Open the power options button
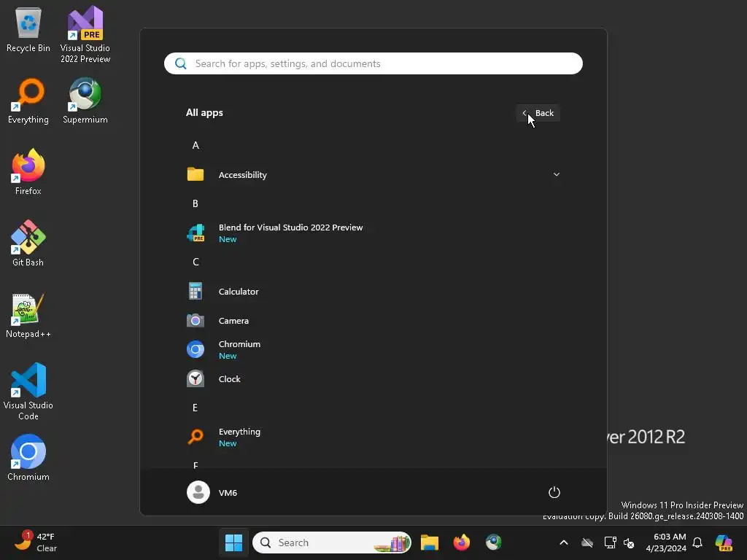The height and width of the screenshot is (560, 747). (554, 492)
